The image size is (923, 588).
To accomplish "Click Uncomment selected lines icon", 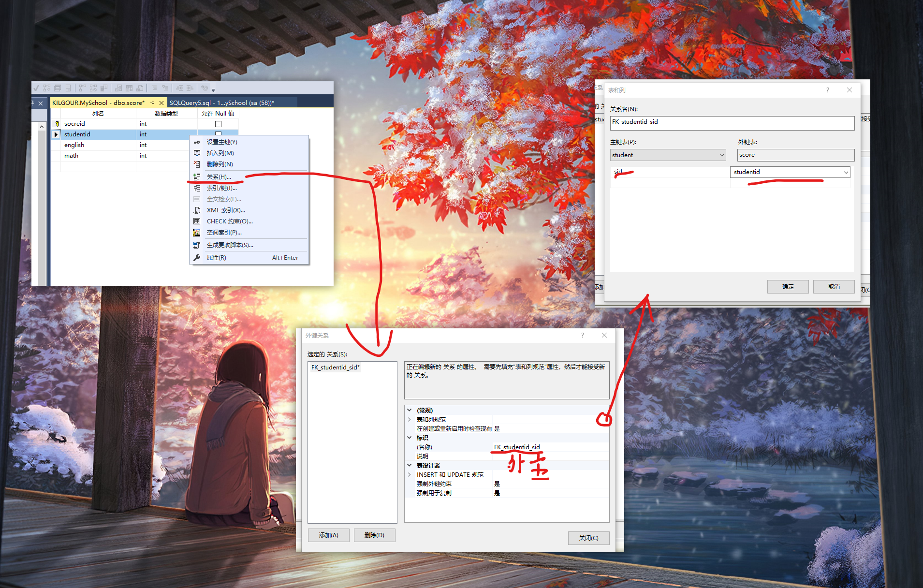I will [165, 88].
